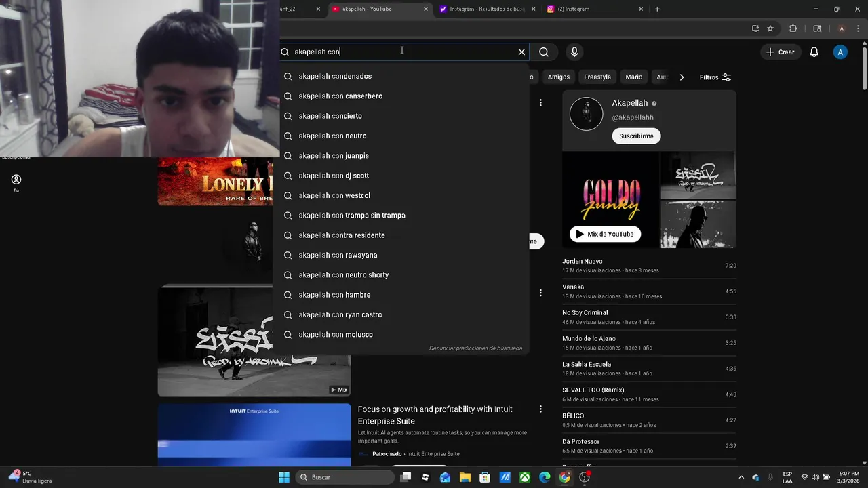Open the Intuit ad video thumbnail
868x488 pixels.
(254, 435)
